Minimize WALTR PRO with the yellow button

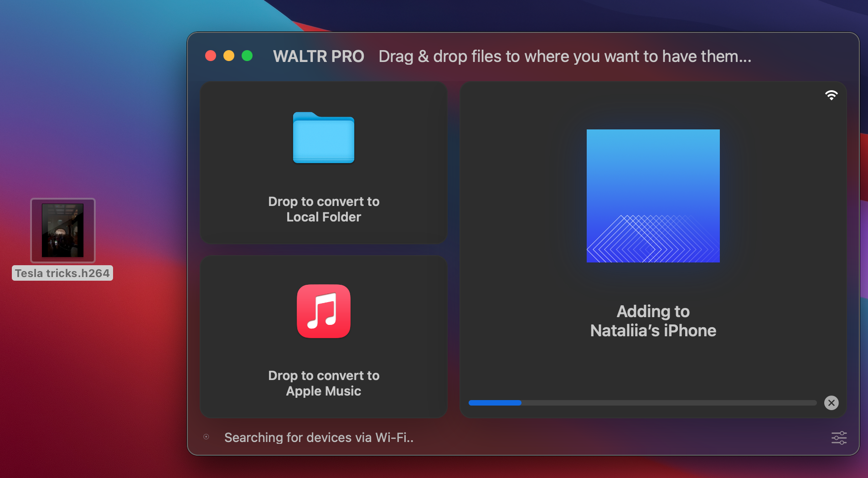(x=229, y=56)
